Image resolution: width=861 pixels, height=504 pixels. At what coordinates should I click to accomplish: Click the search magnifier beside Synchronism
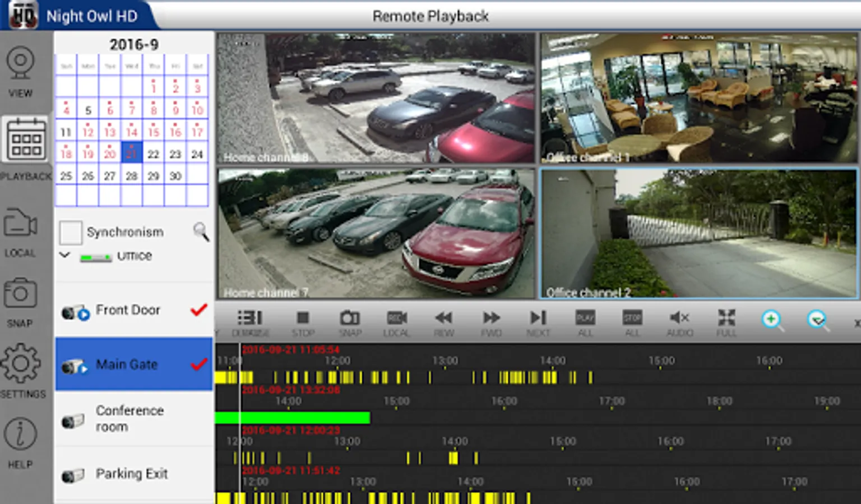pyautogui.click(x=201, y=231)
